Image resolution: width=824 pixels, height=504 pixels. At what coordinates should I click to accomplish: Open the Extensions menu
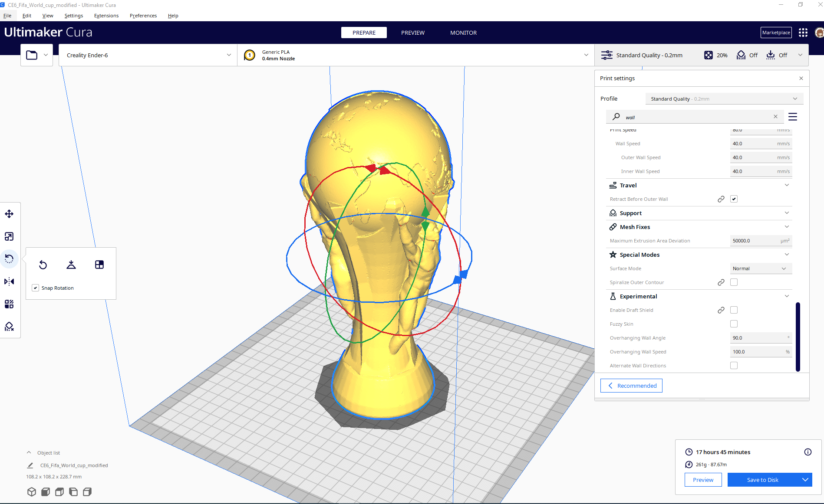pos(106,16)
